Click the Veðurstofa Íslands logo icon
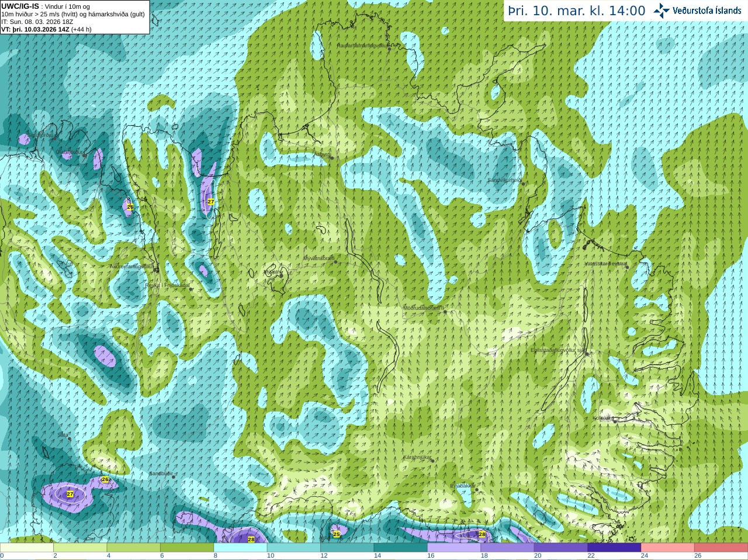 point(662,11)
